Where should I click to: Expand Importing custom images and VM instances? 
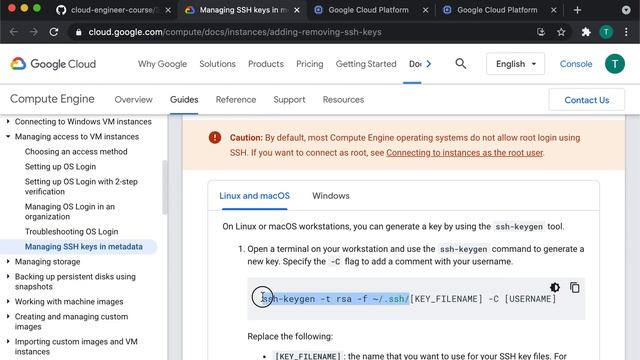pos(8,342)
